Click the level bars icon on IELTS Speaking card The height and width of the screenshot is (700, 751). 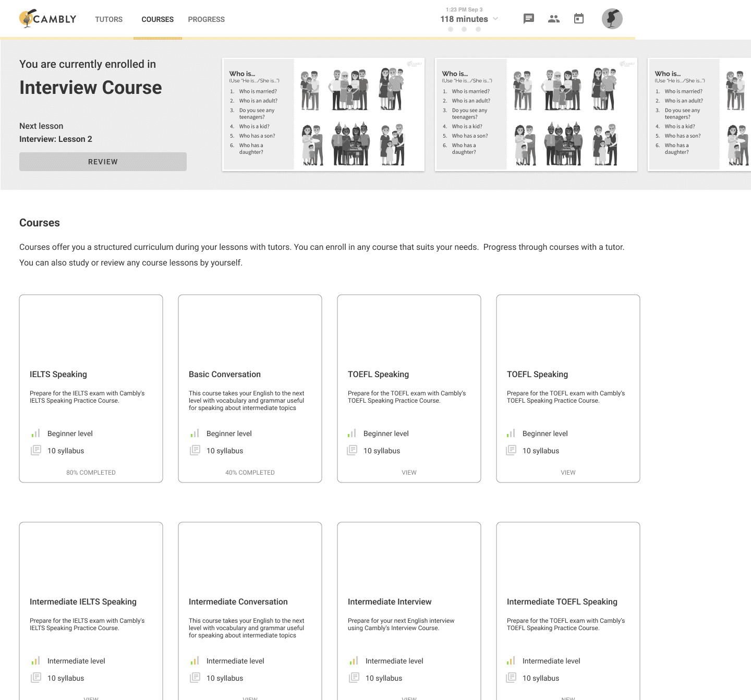click(x=36, y=433)
